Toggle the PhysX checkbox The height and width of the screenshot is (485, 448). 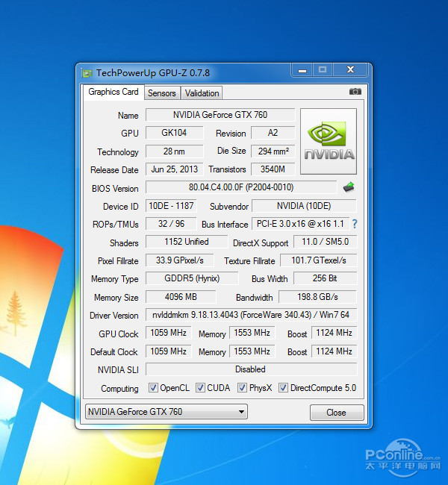(x=243, y=388)
